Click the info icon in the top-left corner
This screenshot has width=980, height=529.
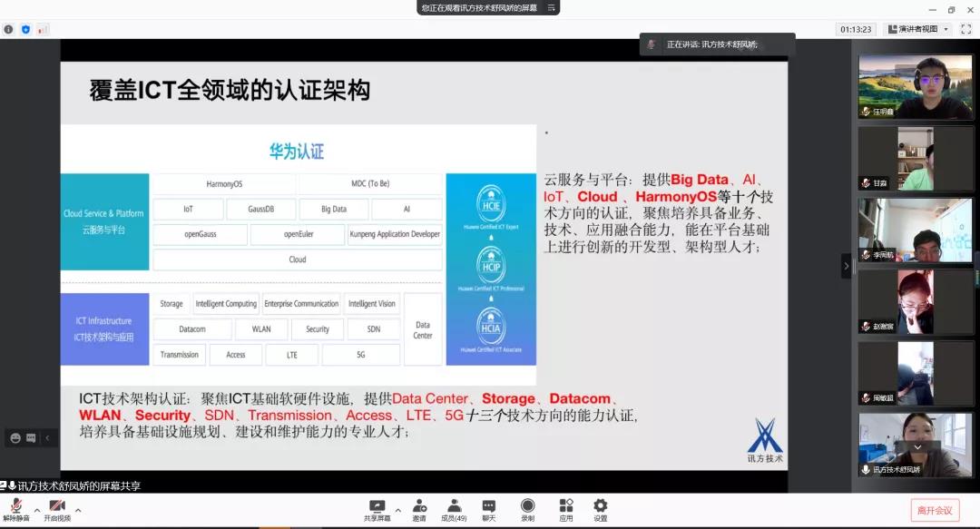coord(9,28)
